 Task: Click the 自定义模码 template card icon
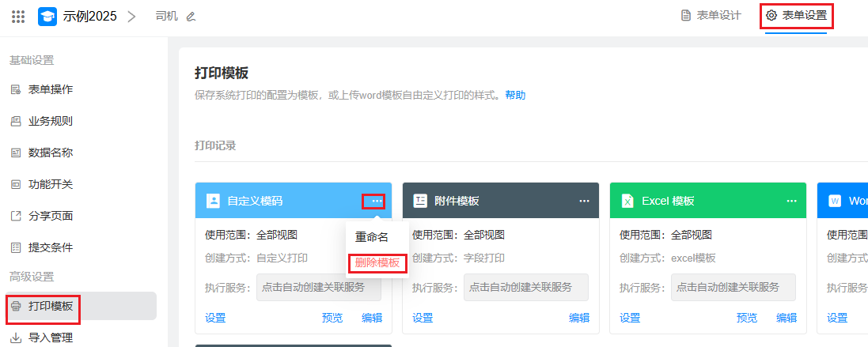(x=213, y=201)
